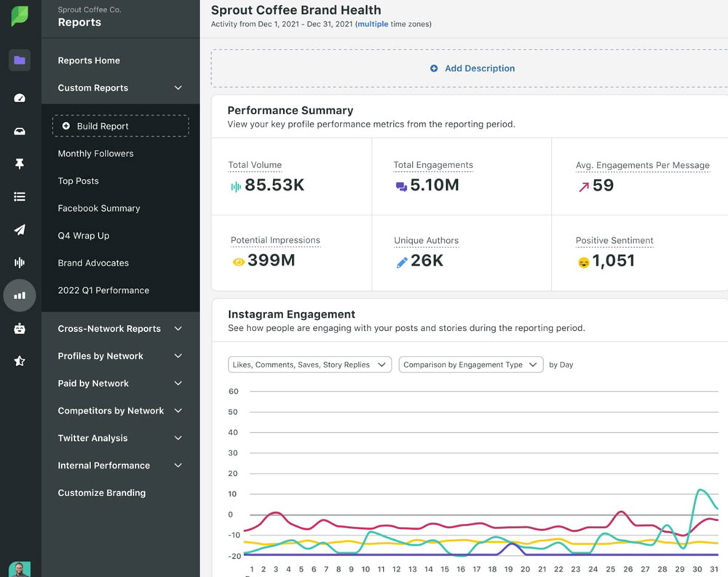
Task: Open the 2022 Q1 Performance report
Action: (103, 290)
